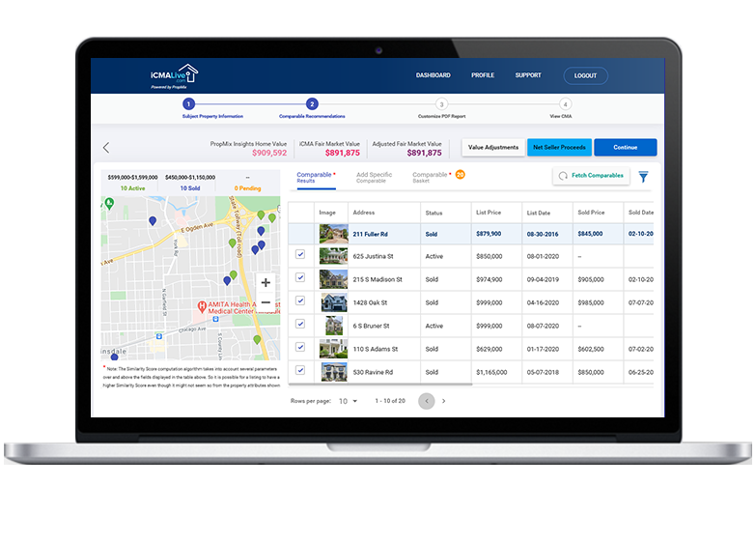Screen dimensions: 756x543
Task: Go to next page of results
Action: coord(444,401)
